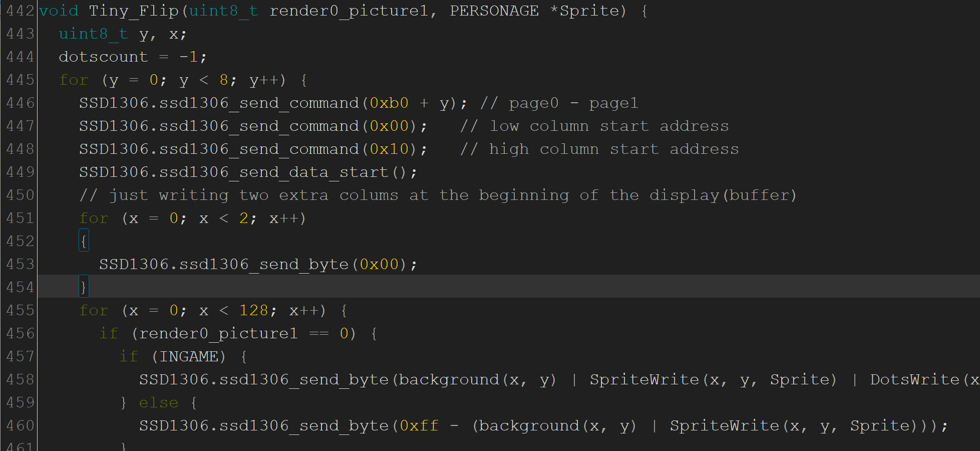Click the for keyword on line 445

(x=73, y=79)
